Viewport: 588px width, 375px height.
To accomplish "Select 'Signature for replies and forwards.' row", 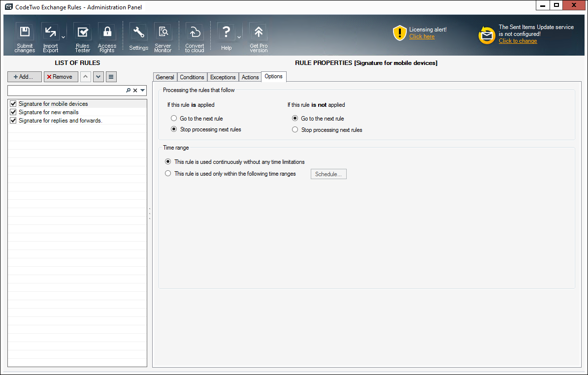I will (x=77, y=120).
